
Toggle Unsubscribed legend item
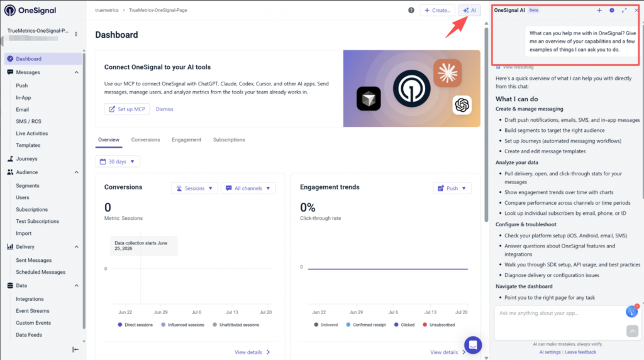pos(438,325)
